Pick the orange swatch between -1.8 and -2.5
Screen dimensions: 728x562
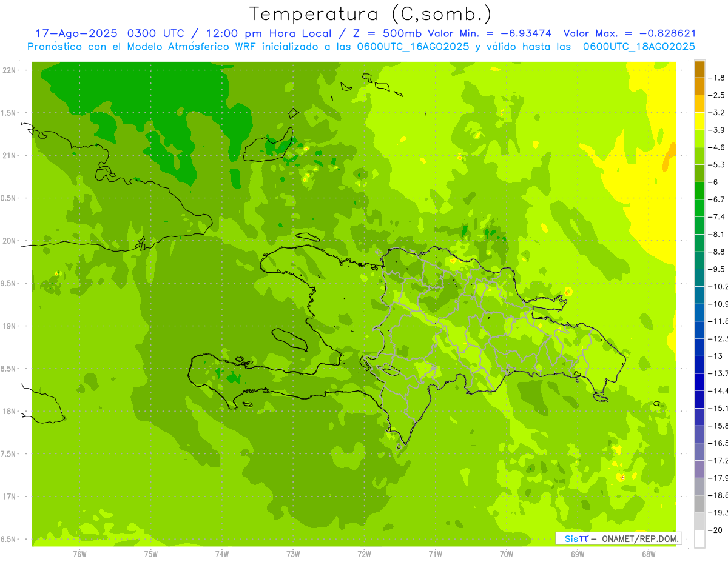coord(700,86)
